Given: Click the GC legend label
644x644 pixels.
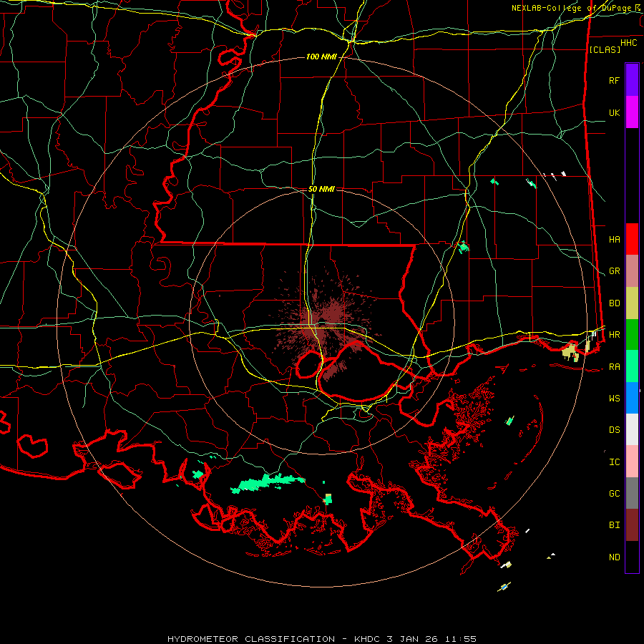Looking at the screenshot, I should click(x=614, y=494).
